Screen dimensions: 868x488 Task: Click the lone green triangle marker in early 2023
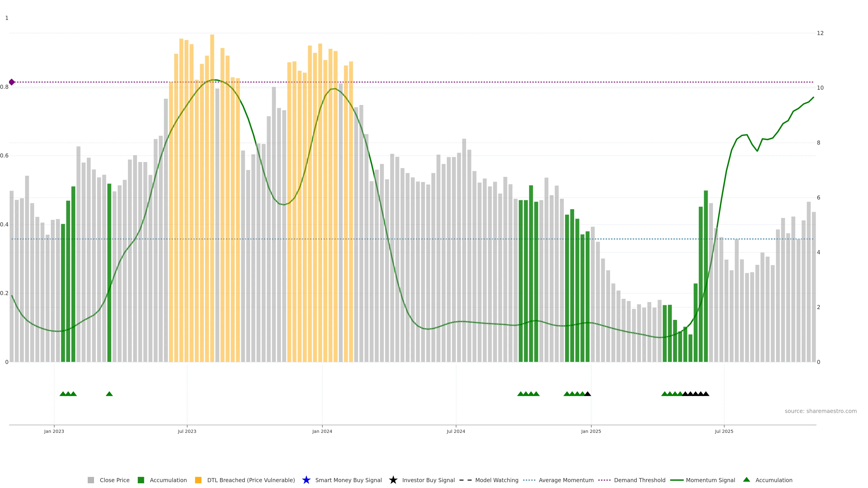pyautogui.click(x=109, y=394)
